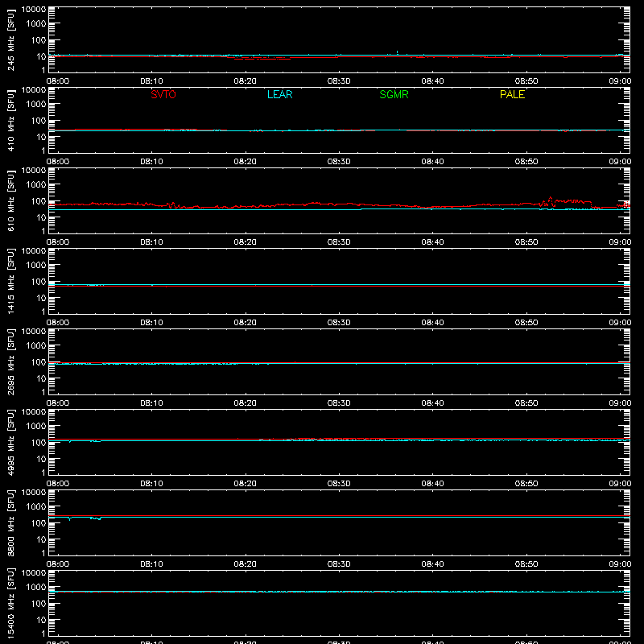Click the 08:30 tick label under 8800 MHz plot

coord(339,564)
